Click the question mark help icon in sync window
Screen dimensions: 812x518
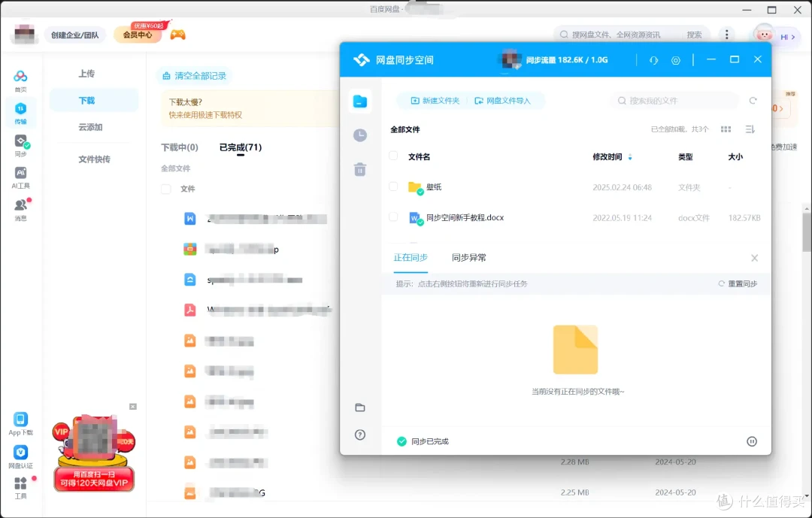(x=360, y=435)
